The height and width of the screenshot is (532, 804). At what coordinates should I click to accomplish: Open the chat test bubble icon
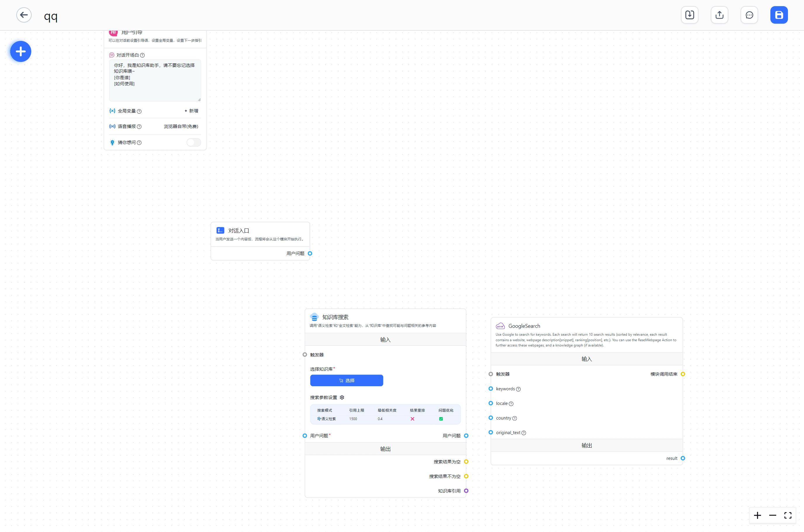749,15
